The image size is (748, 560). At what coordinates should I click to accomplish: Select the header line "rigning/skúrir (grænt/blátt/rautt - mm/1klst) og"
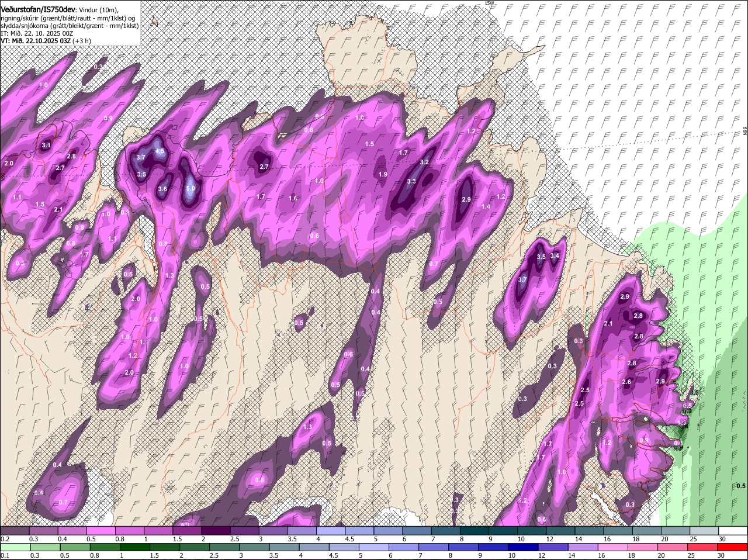pos(68,18)
